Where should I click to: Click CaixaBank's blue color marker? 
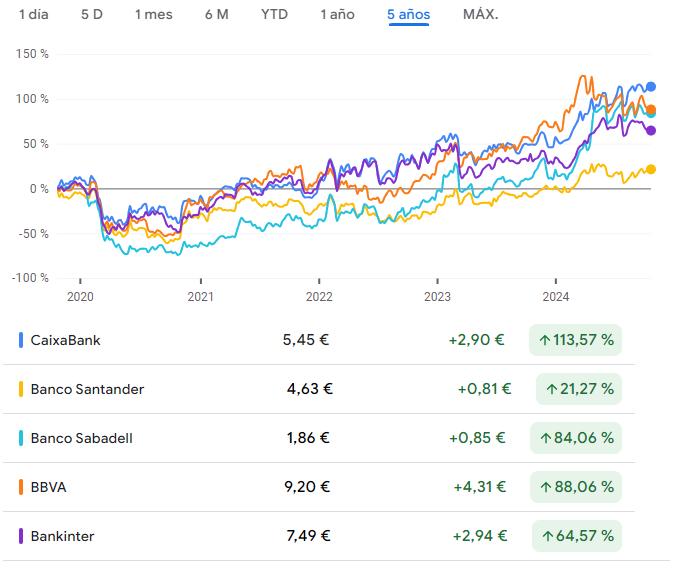click(22, 340)
